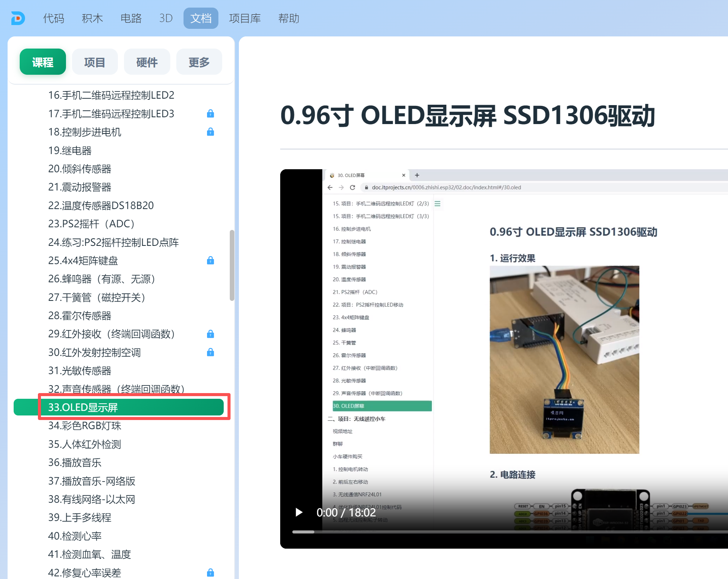Open the 积木 menu
This screenshot has width=728, height=579.
coord(92,18)
